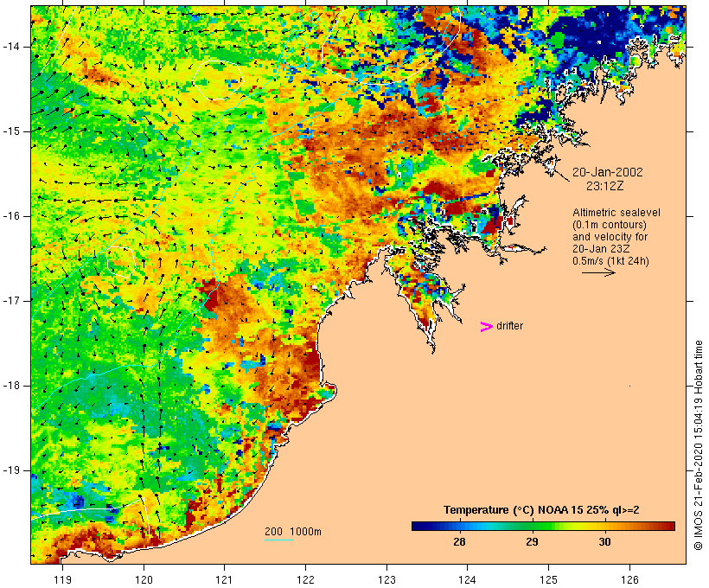
Task: Click the magenta drifter marker symbol
Action: point(486,327)
